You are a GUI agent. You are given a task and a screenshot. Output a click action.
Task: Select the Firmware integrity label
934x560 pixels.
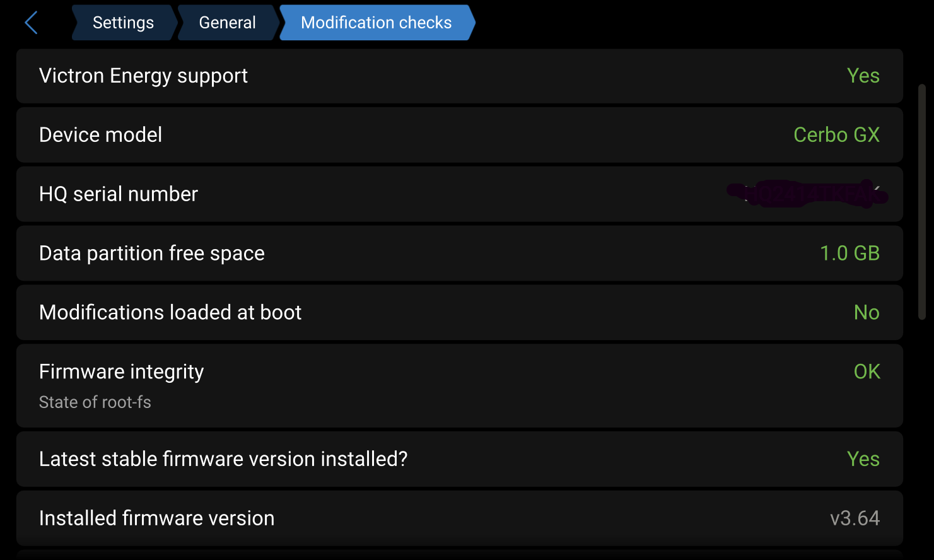(x=122, y=372)
